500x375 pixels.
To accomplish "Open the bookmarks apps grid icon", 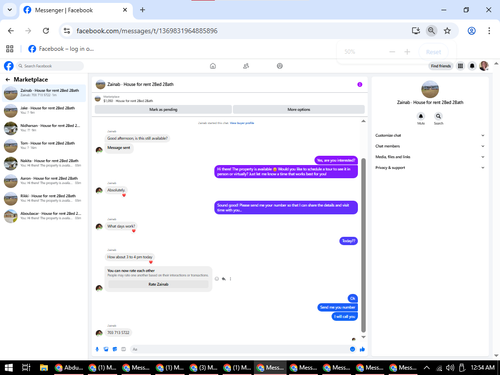I will point(10,49).
